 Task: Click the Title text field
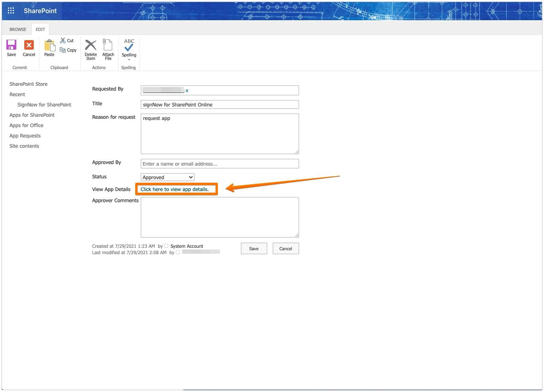[220, 104]
